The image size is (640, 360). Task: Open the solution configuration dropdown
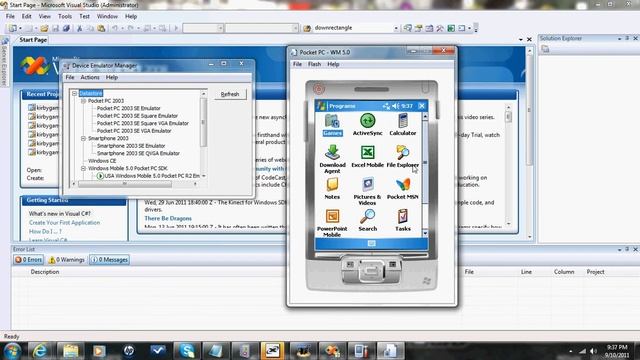click(x=220, y=28)
